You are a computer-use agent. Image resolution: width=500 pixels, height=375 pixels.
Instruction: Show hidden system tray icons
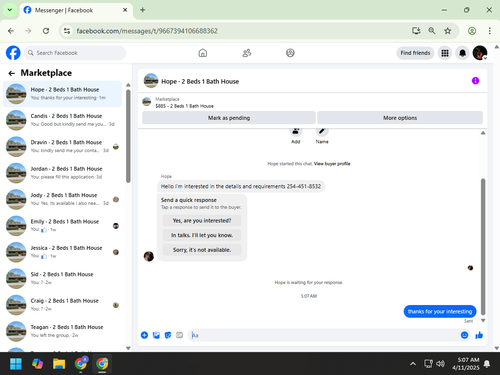coord(413,364)
